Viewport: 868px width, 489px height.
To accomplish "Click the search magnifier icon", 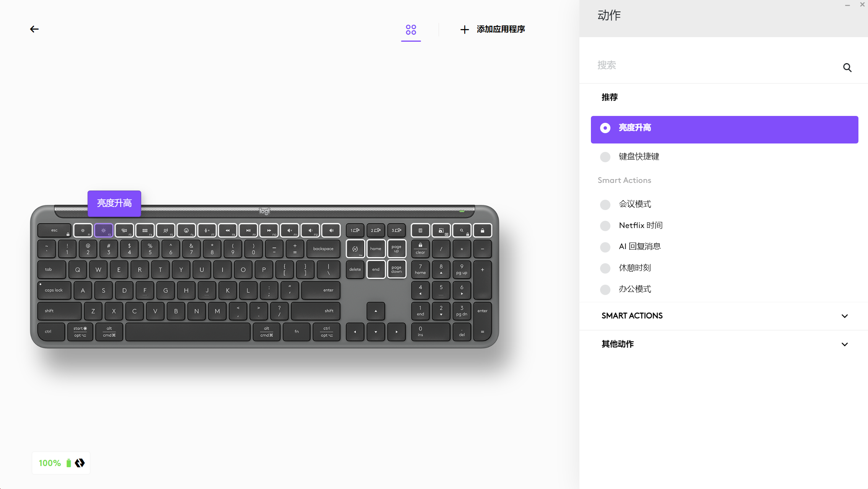I will click(x=847, y=68).
